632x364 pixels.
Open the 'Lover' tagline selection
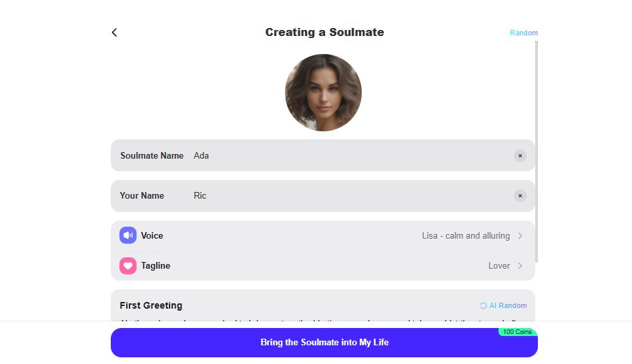(499, 266)
